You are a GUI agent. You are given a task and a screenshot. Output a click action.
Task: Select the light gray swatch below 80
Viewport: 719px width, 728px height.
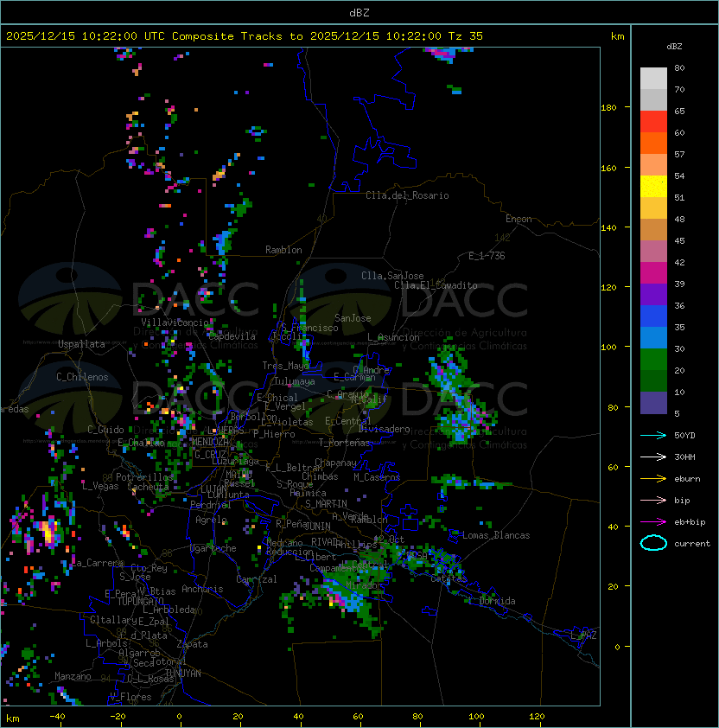pos(653,79)
